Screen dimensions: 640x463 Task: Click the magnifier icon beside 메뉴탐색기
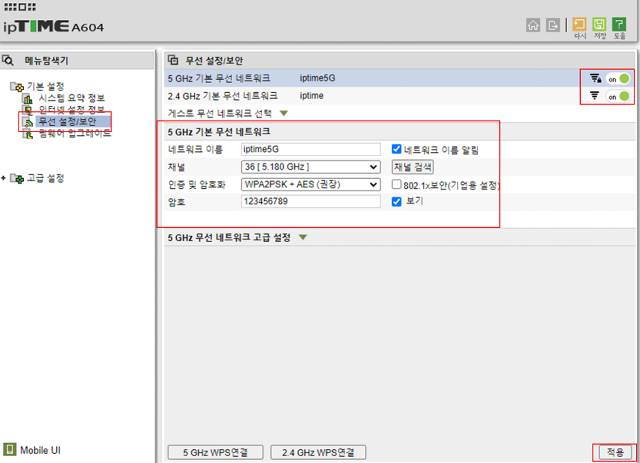(x=8, y=60)
